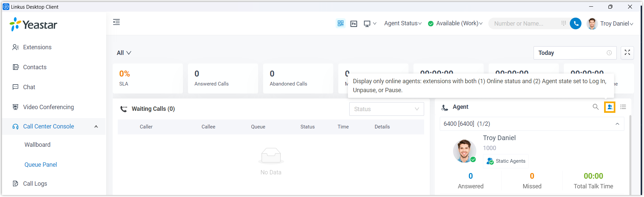
Task: Go to Wallboard page
Action: (x=38, y=145)
